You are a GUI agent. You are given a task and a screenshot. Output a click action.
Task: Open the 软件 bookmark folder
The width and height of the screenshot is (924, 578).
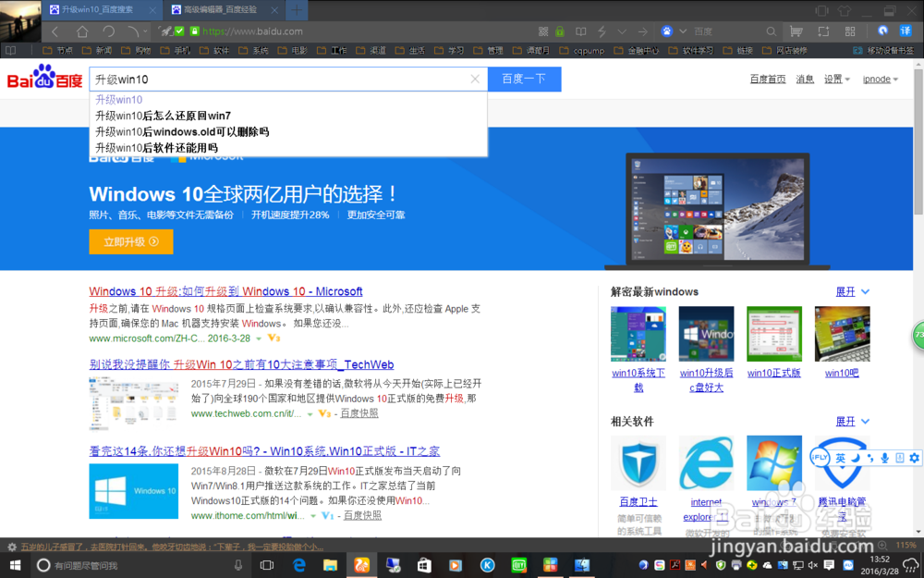(x=214, y=51)
